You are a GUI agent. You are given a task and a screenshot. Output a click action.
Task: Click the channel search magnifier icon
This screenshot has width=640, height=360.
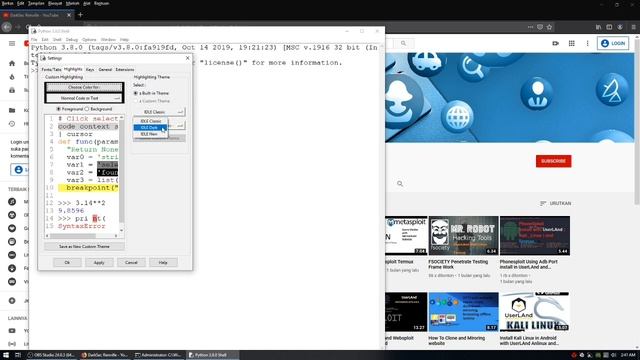(x=400, y=184)
